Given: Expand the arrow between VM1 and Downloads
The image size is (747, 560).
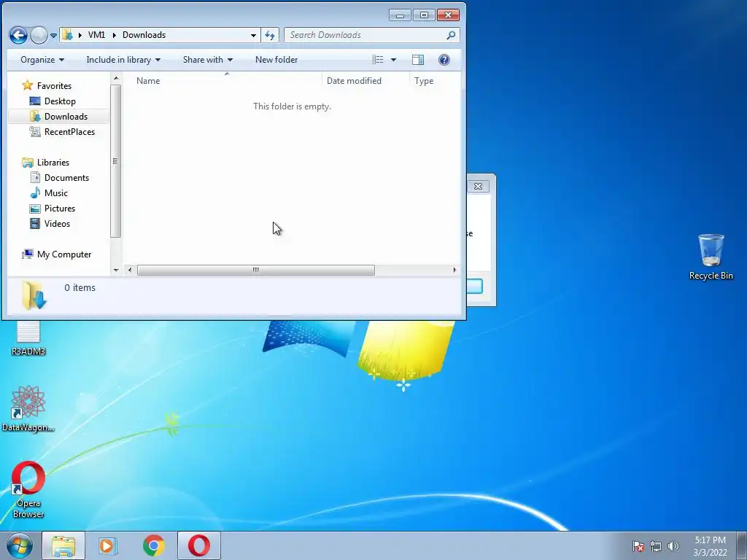Looking at the screenshot, I should (115, 35).
